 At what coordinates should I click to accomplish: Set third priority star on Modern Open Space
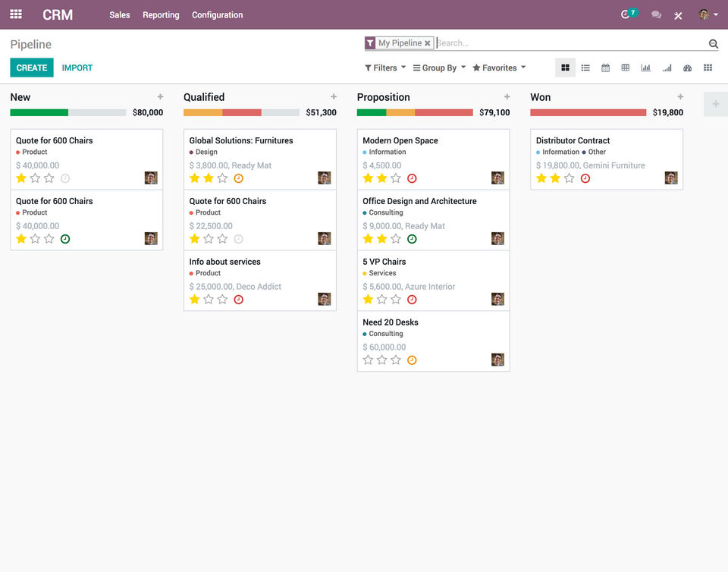pos(396,178)
